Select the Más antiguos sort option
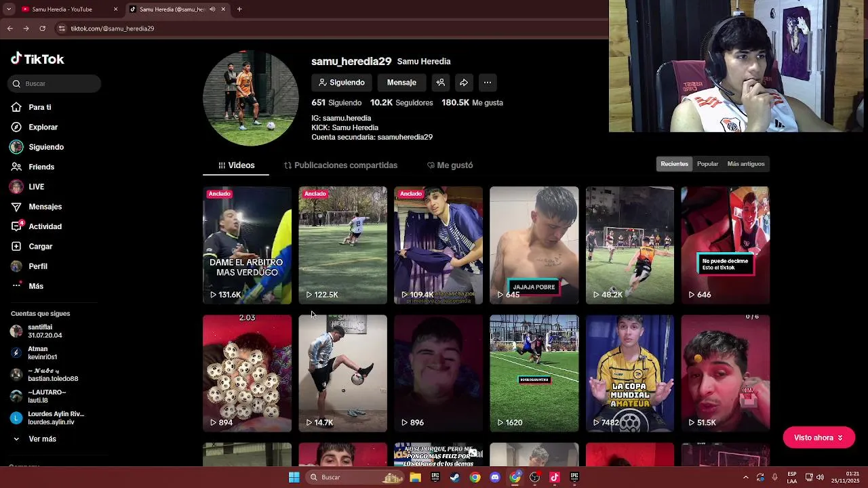Screen dimensions: 868x488 click(x=746, y=164)
